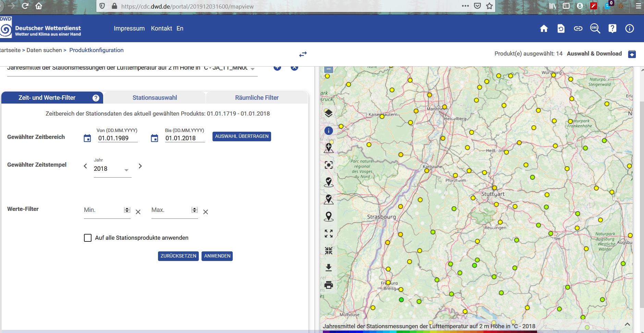This screenshot has width=644, height=333.
Task: Click the map info icon
Action: [x=328, y=131]
